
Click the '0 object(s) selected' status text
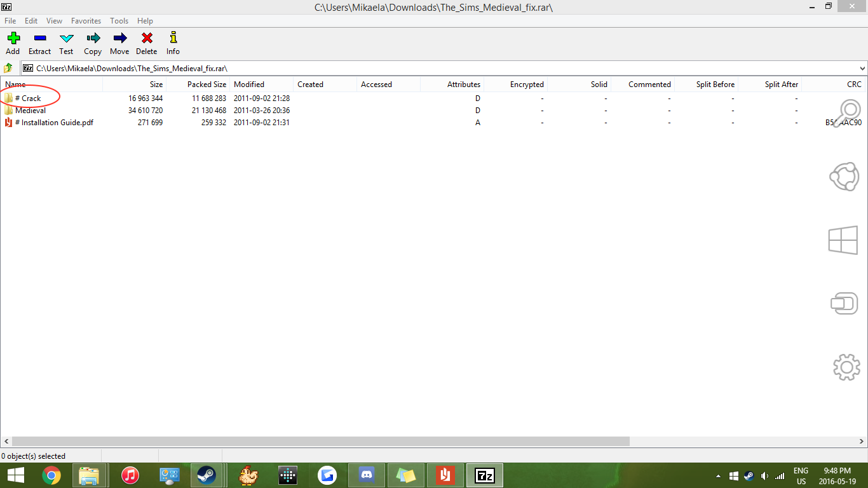coord(34,456)
